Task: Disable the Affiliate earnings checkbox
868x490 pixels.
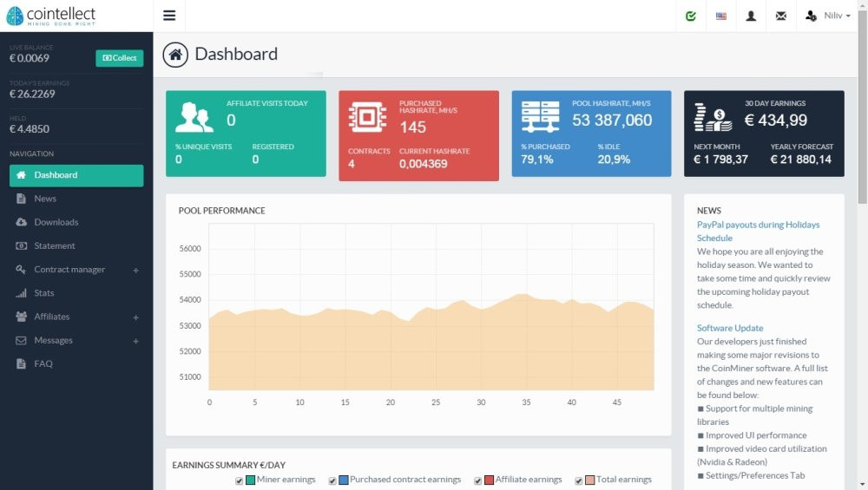Action: point(478,480)
